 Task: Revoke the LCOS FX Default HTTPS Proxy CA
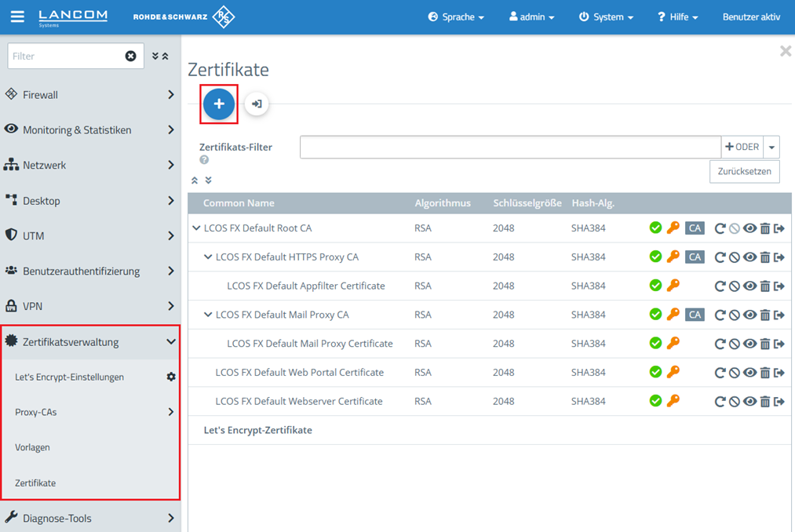click(735, 257)
